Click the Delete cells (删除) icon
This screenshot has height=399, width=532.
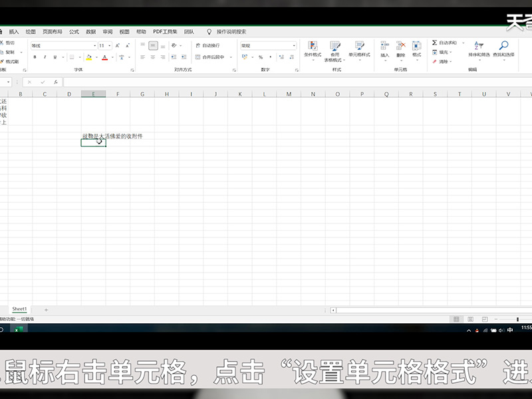coord(401,45)
